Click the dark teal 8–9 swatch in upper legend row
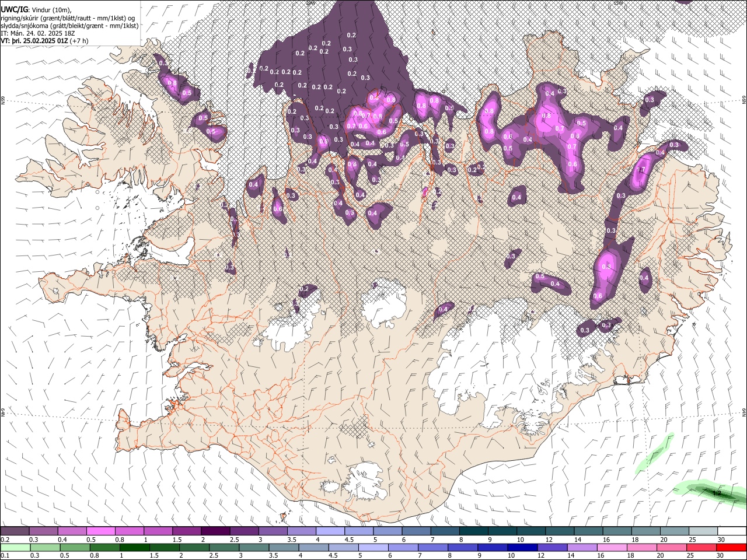 pos(473,531)
